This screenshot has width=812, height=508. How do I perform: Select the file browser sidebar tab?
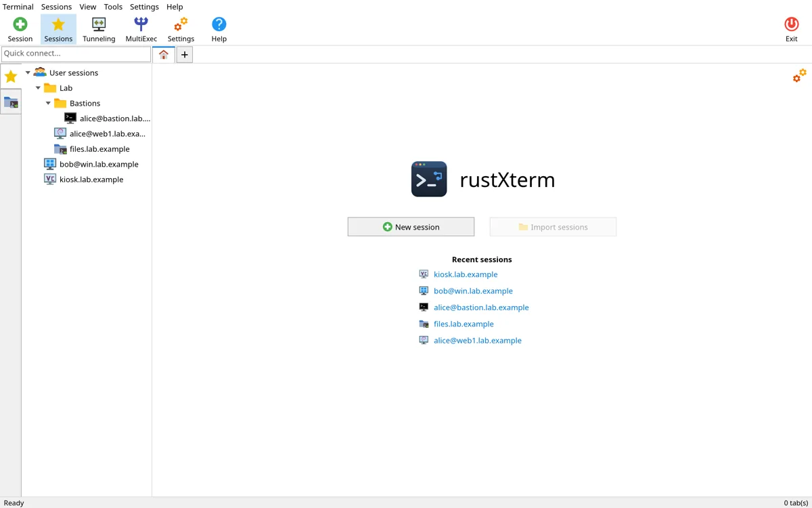pos(11,102)
